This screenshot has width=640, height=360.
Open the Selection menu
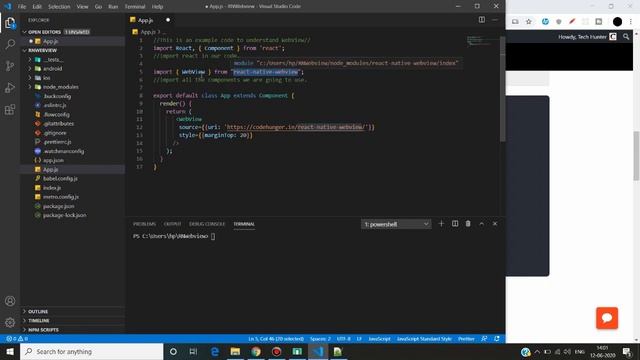pos(59,7)
